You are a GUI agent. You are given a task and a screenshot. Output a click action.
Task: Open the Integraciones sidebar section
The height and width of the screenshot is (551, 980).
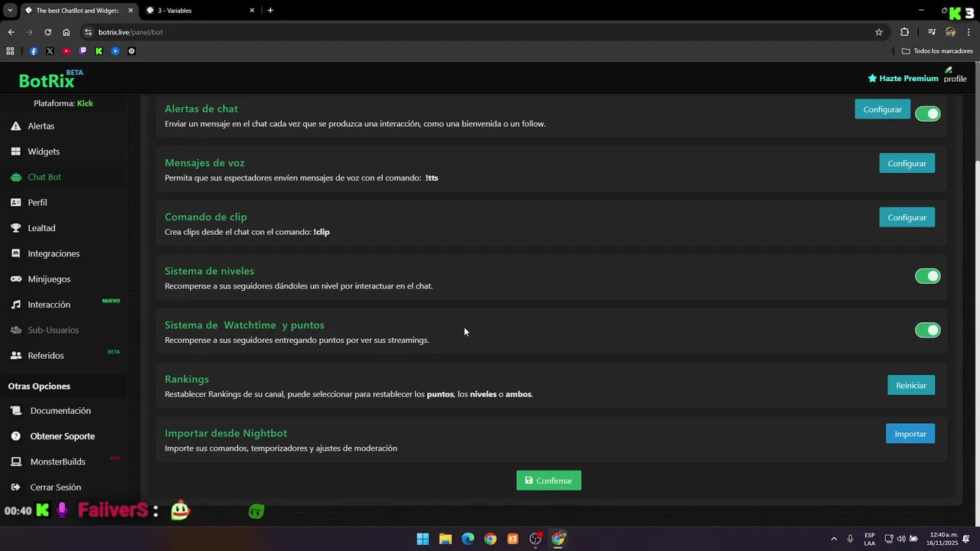click(53, 253)
